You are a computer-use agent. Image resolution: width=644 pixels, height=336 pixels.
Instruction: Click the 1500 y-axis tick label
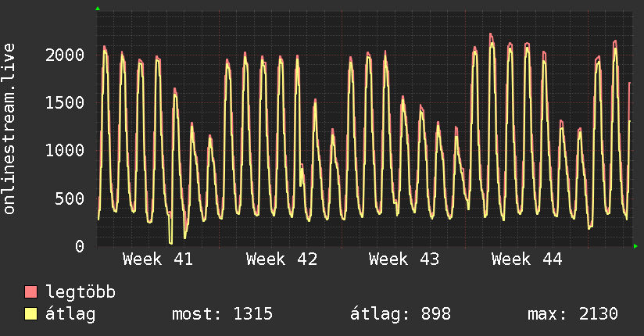point(65,102)
